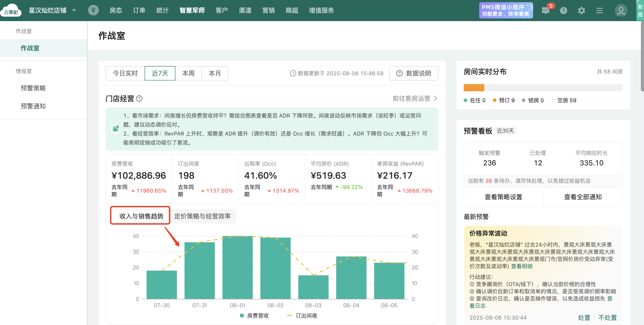Select the 本周 time range tab
644x325 pixels.
click(188, 73)
